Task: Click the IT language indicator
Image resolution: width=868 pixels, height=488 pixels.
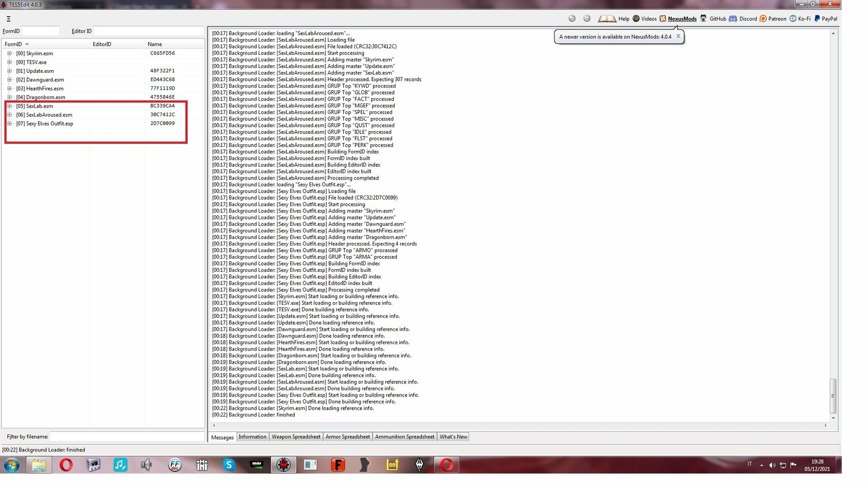Action: click(750, 464)
